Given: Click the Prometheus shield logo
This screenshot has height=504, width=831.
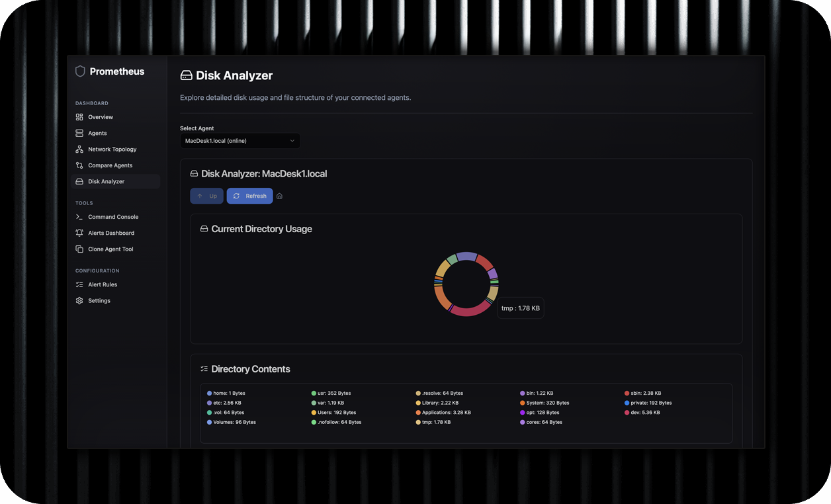Looking at the screenshot, I should coord(80,71).
